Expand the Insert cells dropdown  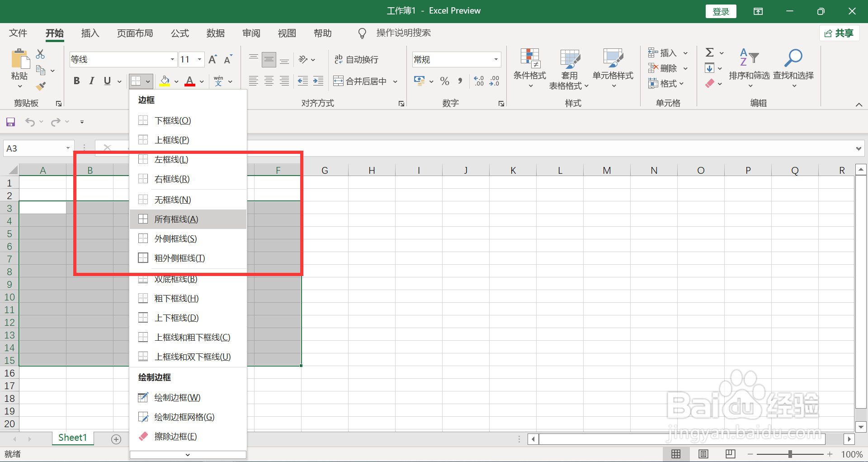pos(685,53)
